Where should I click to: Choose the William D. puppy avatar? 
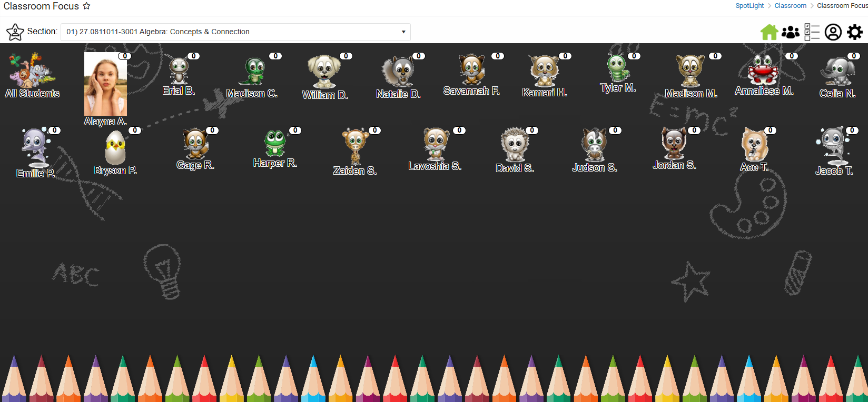(x=323, y=72)
